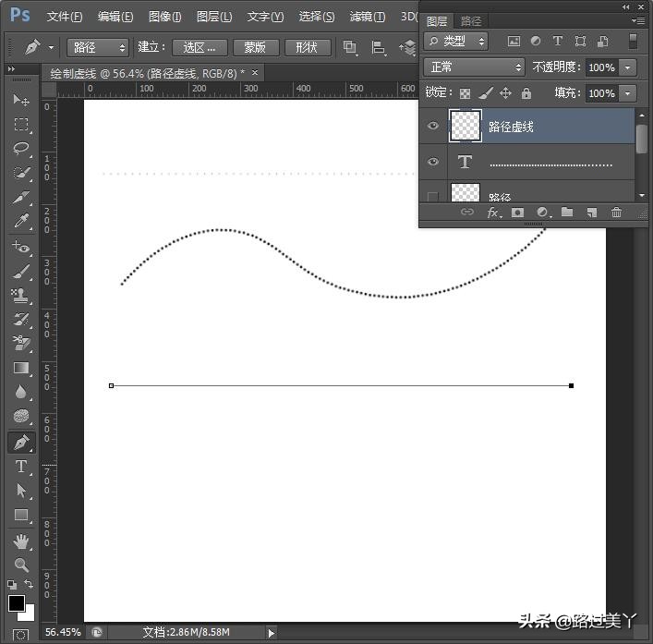
Task: Switch to the 路径 panel tab
Action: point(471,20)
